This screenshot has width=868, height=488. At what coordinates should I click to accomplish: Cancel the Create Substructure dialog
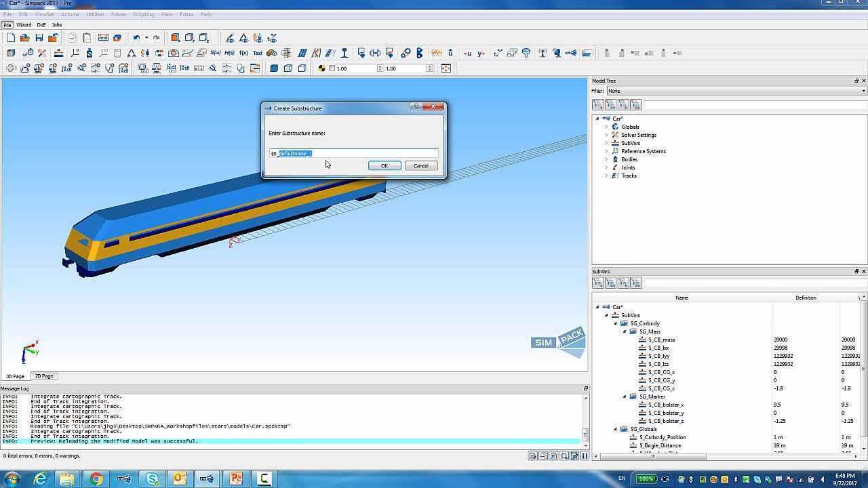420,166
